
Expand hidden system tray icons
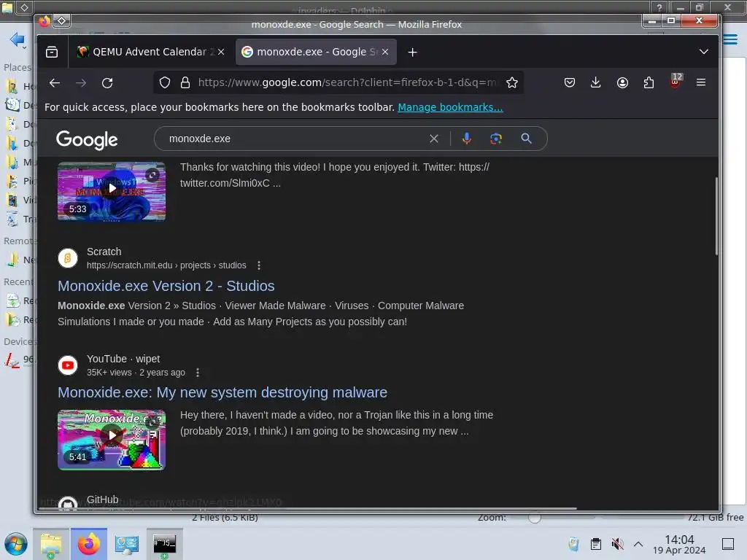[638, 544]
